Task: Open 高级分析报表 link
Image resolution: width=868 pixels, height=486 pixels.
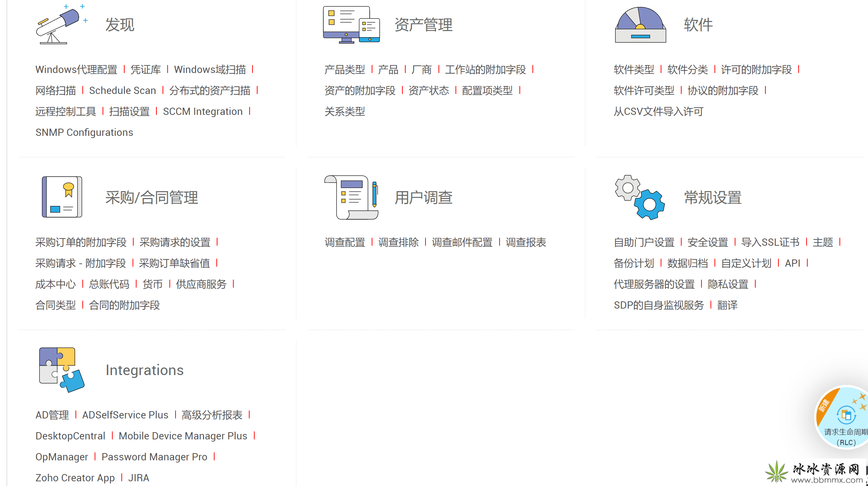Action: click(x=212, y=415)
